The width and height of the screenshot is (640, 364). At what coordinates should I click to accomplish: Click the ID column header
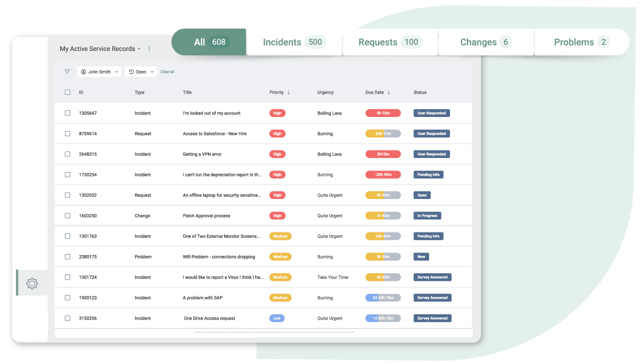pos(81,92)
